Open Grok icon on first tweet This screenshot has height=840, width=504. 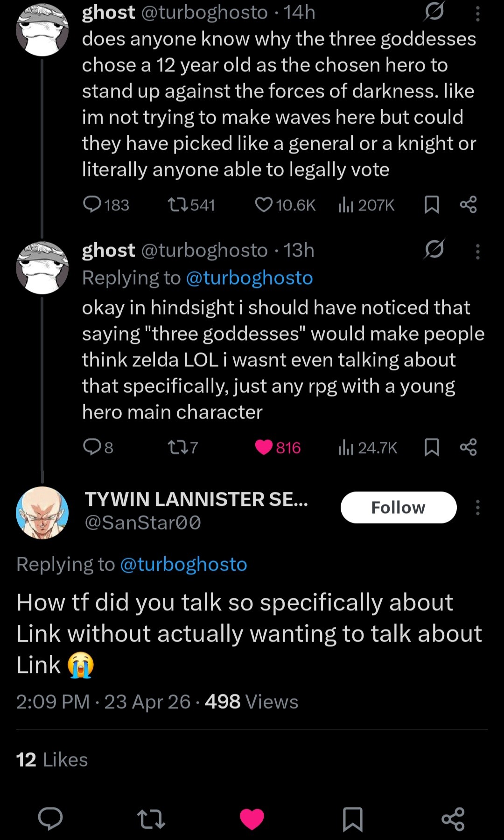[434, 12]
